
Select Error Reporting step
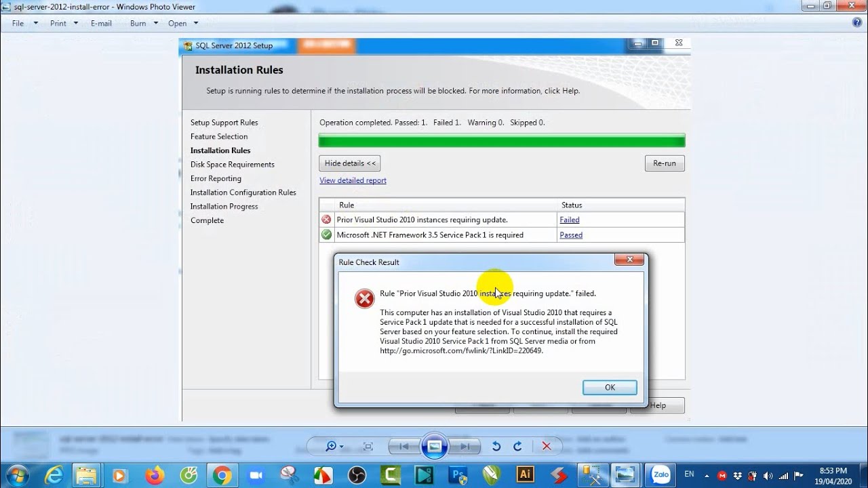216,178
